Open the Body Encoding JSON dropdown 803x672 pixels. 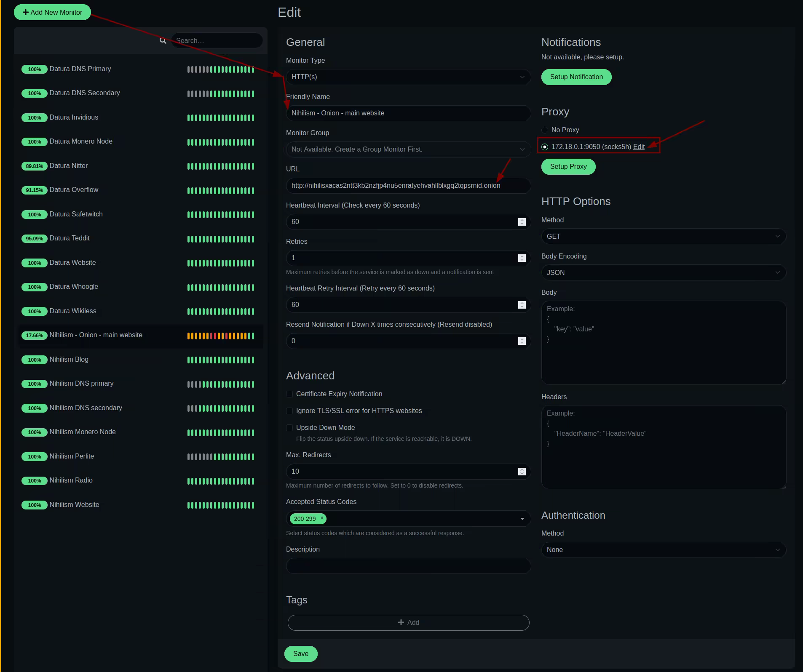[664, 273]
